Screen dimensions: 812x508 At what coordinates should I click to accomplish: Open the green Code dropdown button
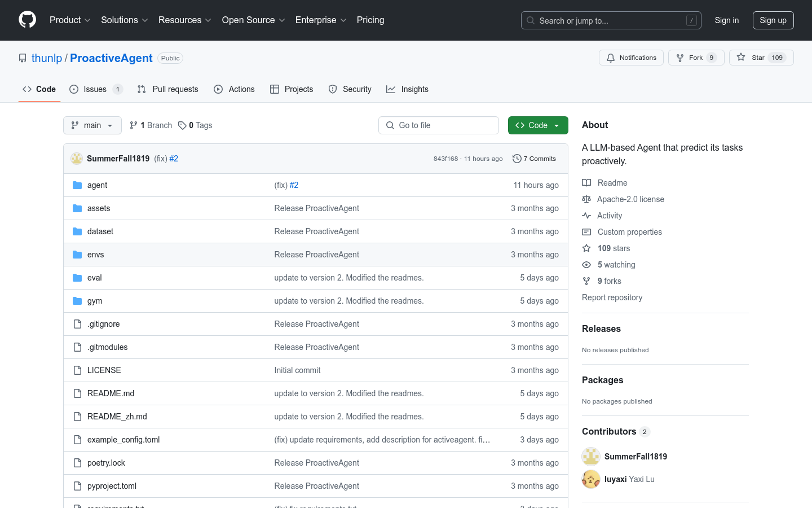coord(538,125)
